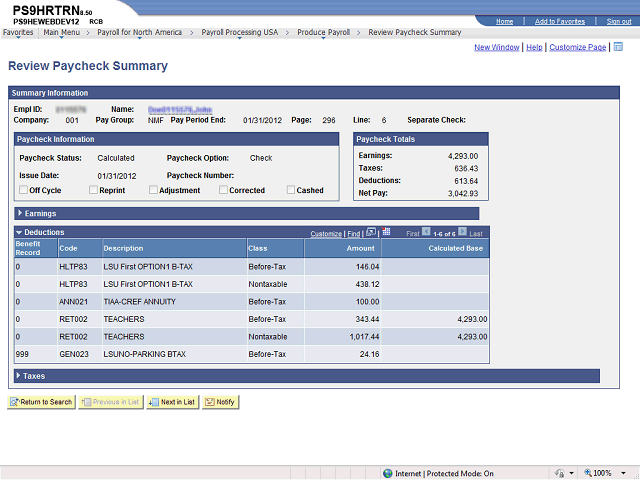Click the Internet zone globe icon in status bar
The width and height of the screenshot is (640, 480).
tap(387, 473)
